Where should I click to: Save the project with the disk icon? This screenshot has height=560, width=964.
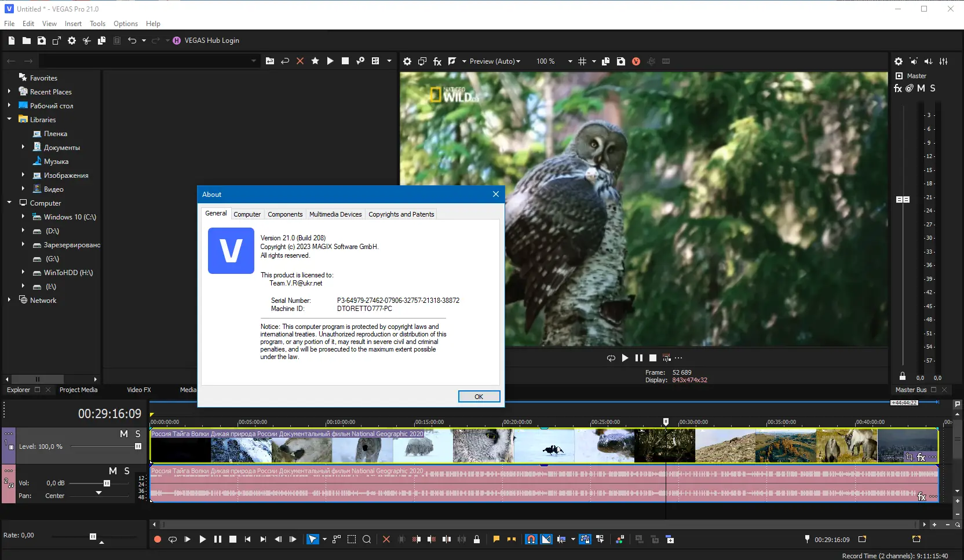42,41
